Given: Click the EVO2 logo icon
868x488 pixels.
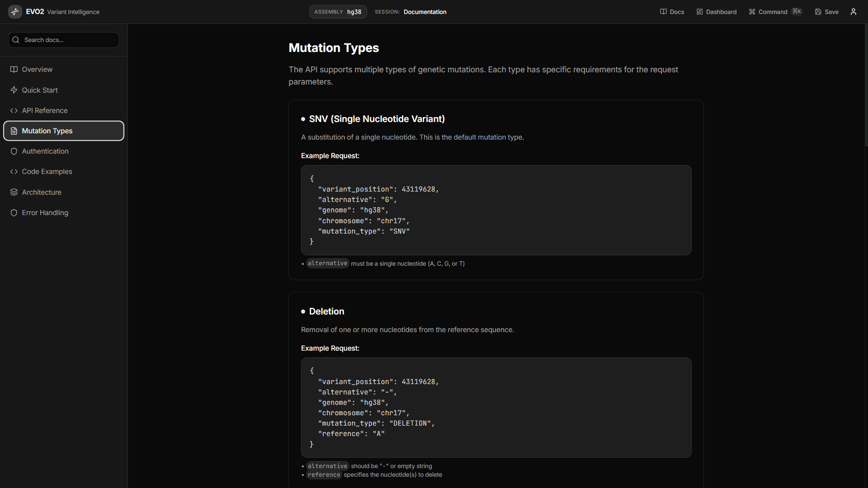Looking at the screenshot, I should pos(15,12).
